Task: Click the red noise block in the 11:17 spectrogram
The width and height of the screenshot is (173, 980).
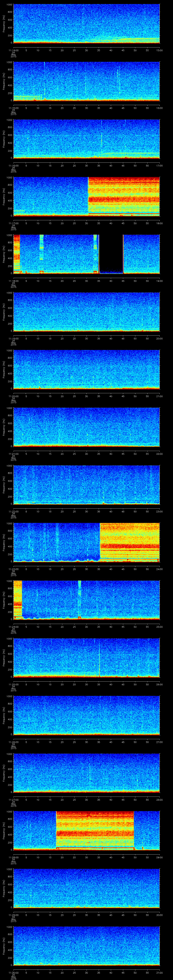Action: (123, 196)
